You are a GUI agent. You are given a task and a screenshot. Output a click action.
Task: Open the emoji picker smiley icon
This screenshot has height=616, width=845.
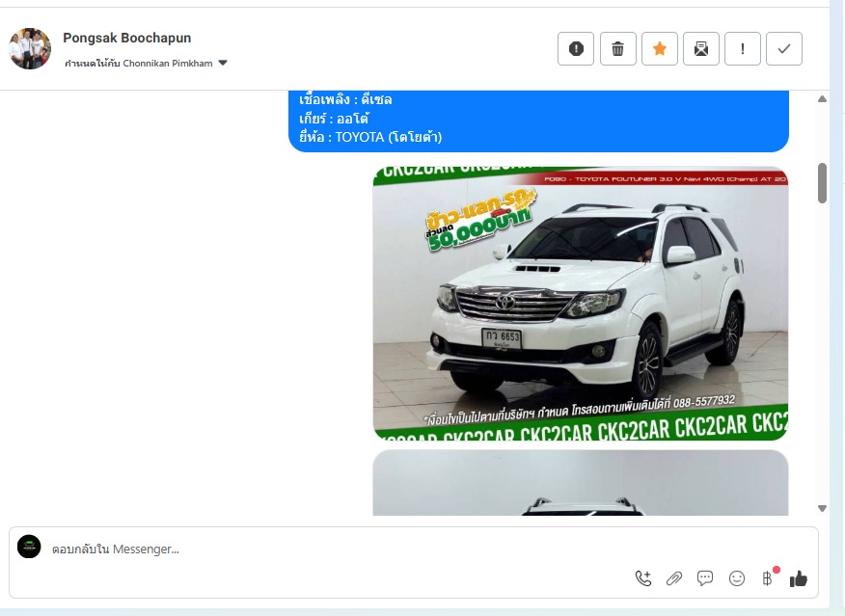tap(737, 578)
